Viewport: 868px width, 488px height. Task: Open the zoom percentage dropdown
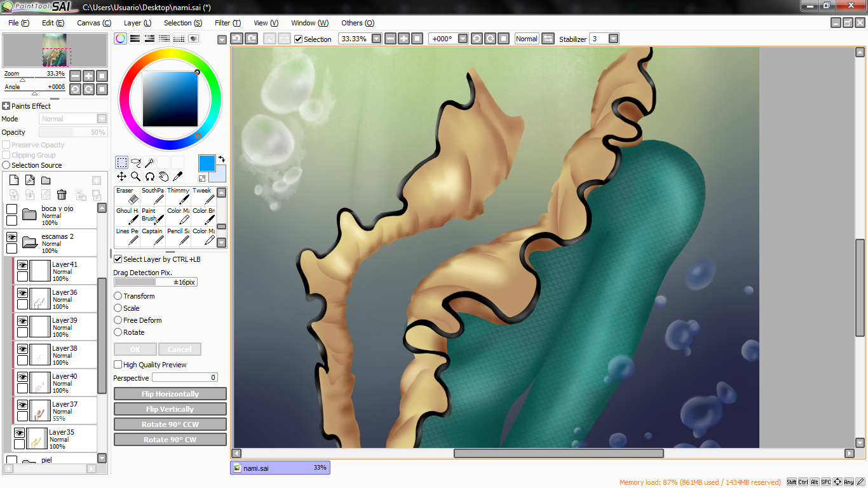[x=377, y=39]
